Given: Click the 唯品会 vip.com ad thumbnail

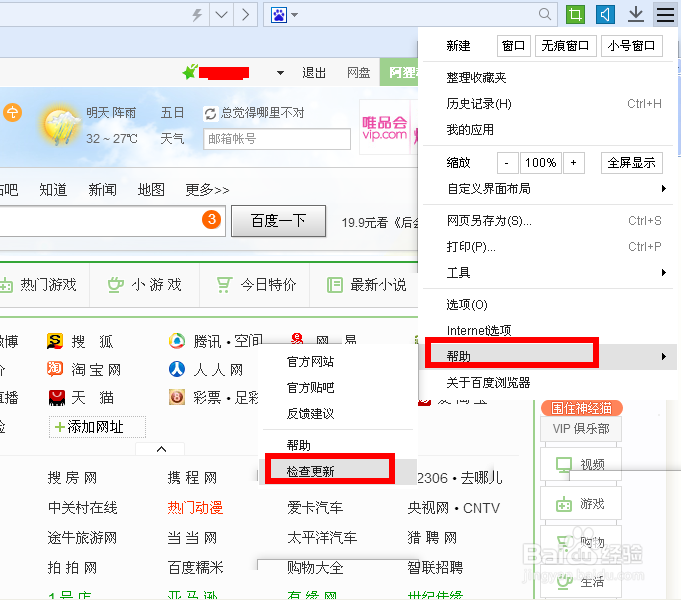Looking at the screenshot, I should pos(385,128).
